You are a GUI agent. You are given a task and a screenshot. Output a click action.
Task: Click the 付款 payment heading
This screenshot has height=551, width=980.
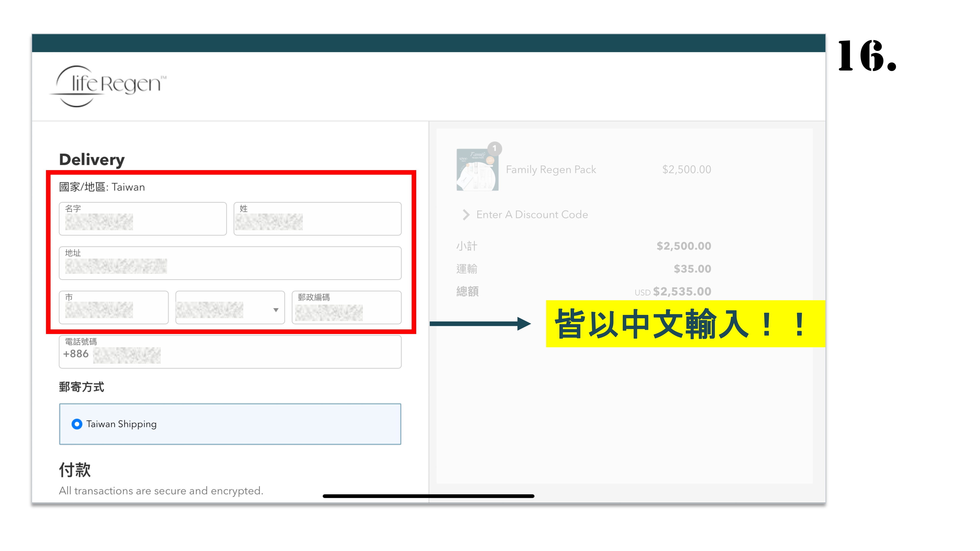[x=74, y=470]
